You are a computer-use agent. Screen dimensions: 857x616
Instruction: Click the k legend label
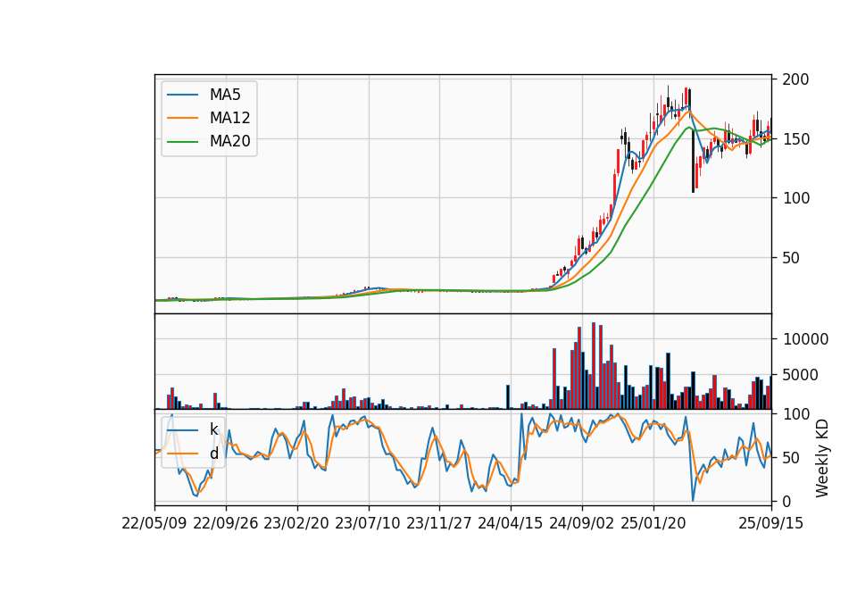(x=213, y=429)
